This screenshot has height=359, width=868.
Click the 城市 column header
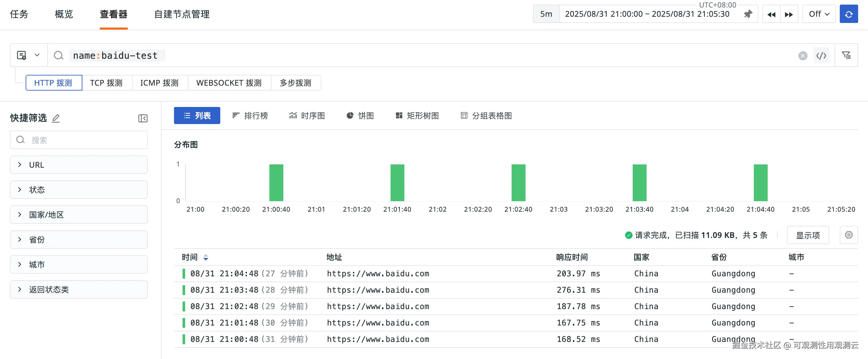pyautogui.click(x=796, y=257)
